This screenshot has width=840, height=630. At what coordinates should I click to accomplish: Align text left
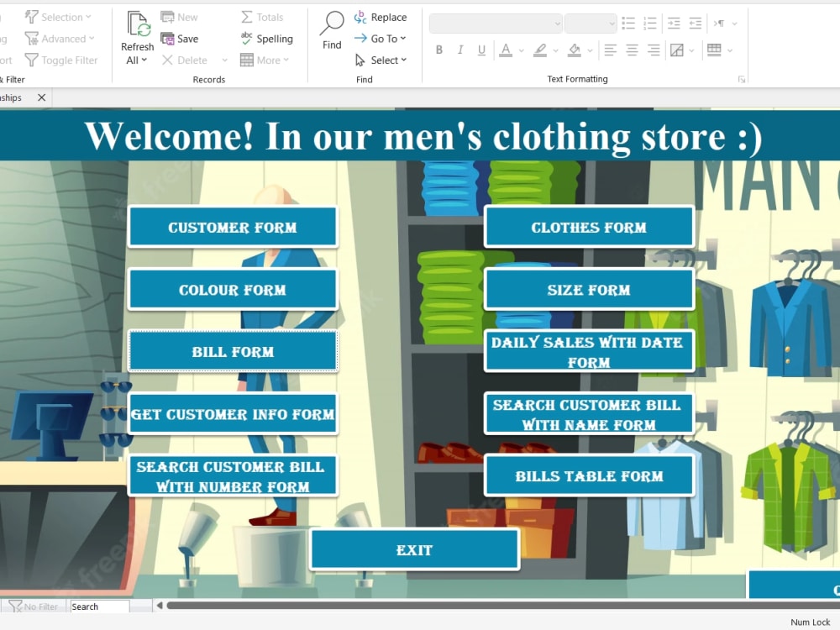click(610, 50)
